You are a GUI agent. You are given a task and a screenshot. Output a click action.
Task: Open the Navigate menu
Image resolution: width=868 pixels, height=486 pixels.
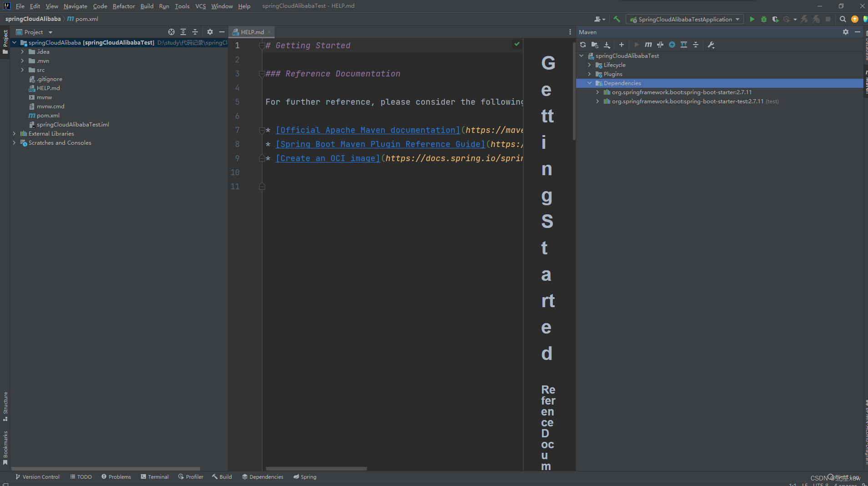pyautogui.click(x=75, y=6)
